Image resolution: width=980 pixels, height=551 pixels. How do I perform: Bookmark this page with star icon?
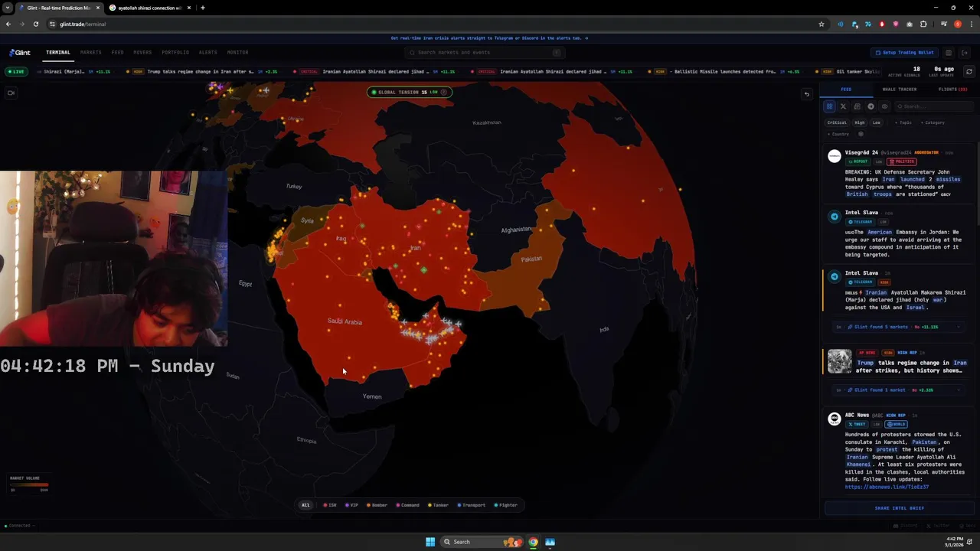[822, 24]
